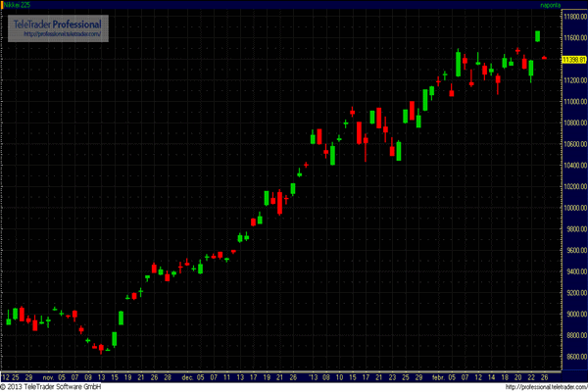Image resolution: width=588 pixels, height=392 pixels.
Task: Click the 11000.00 price axis label
Action: point(572,101)
